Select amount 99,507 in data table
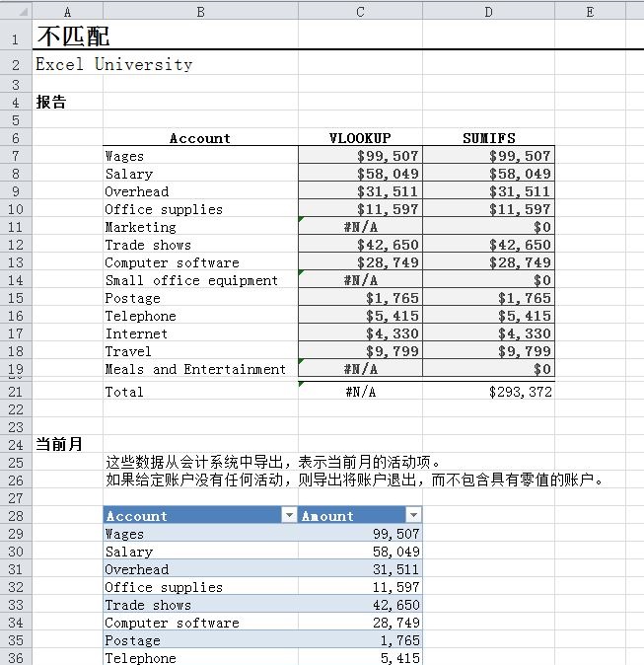 click(x=360, y=534)
